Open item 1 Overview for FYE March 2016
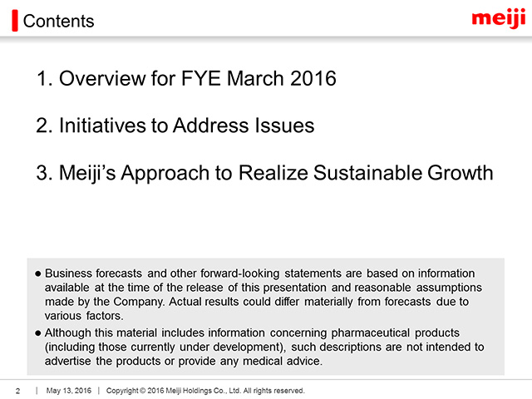The height and width of the screenshot is (399, 532). (x=186, y=78)
